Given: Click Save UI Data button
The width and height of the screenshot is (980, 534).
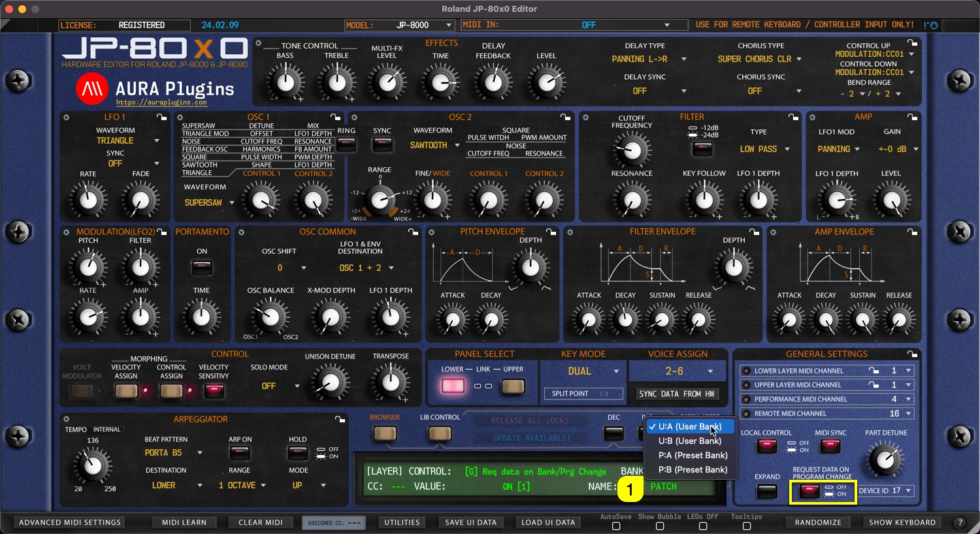Looking at the screenshot, I should pyautogui.click(x=470, y=522).
